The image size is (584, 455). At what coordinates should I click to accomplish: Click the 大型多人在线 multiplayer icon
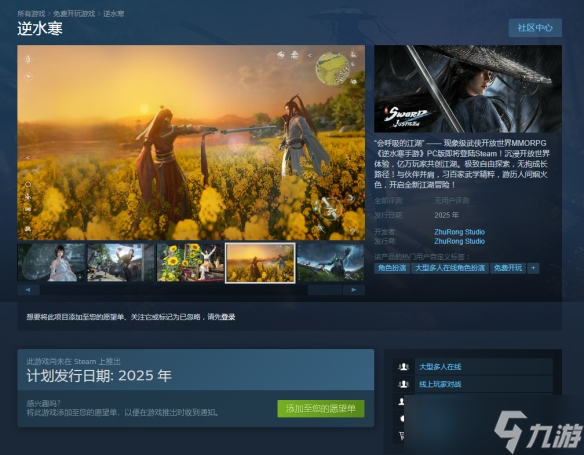coord(403,367)
